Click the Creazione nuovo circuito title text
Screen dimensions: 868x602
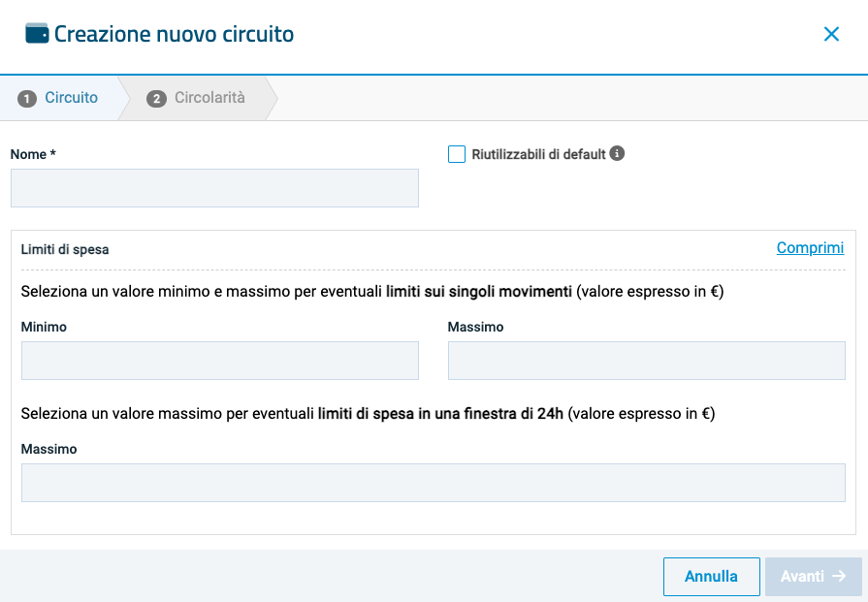(174, 35)
